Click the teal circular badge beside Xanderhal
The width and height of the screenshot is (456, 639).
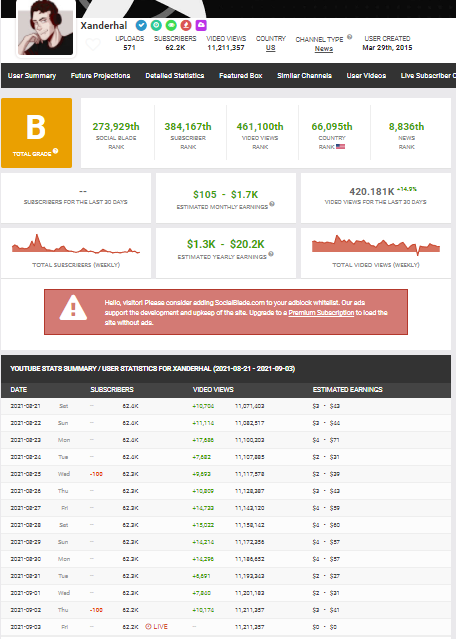tap(156, 26)
